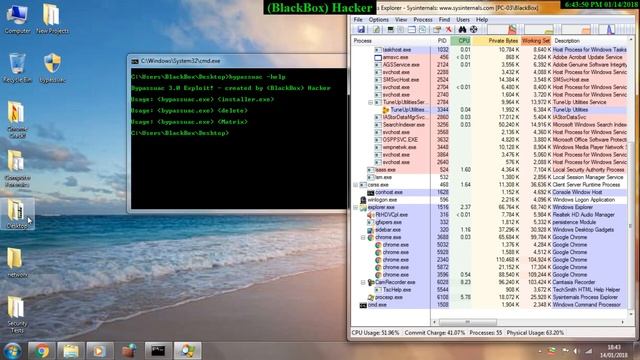Open the commit history mini graph in toolbar
Viewport: 640px width, 360px height.
pyautogui.click(x=539, y=29)
